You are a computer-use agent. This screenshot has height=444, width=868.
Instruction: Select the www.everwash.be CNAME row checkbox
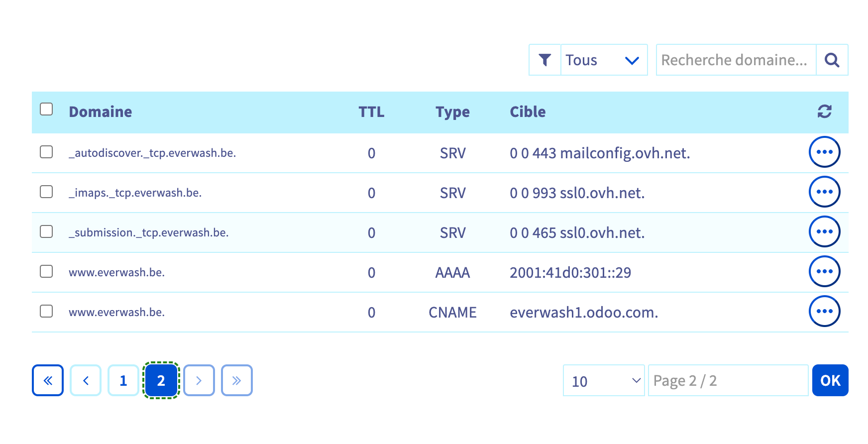point(46,311)
